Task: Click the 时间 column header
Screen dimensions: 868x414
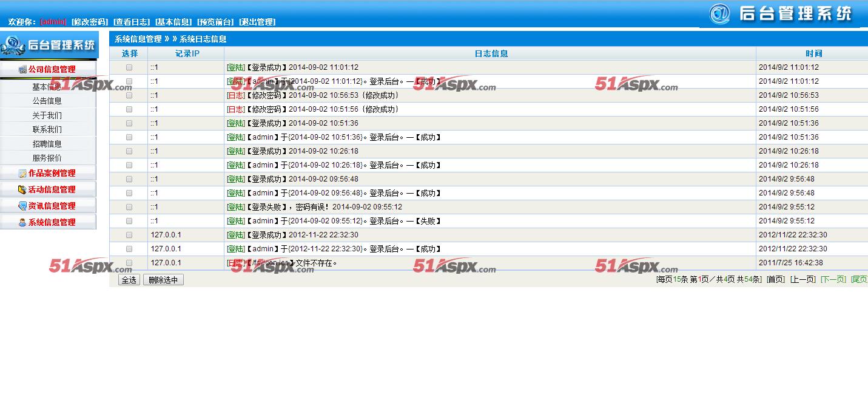Action: click(813, 53)
